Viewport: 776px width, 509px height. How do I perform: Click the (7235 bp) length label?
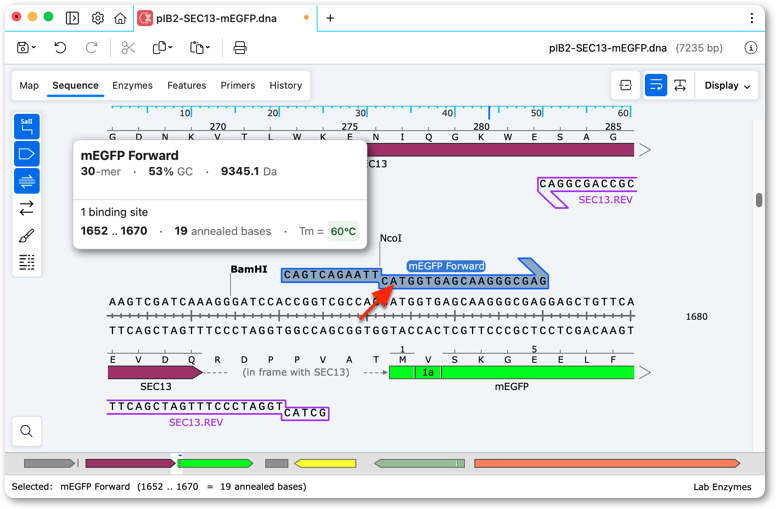tap(699, 48)
